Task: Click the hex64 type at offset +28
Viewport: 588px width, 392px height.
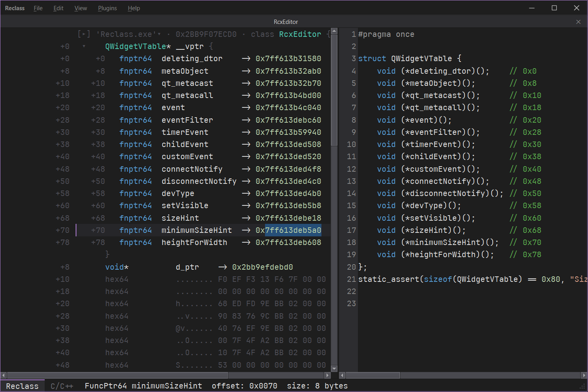Action: pos(117,316)
